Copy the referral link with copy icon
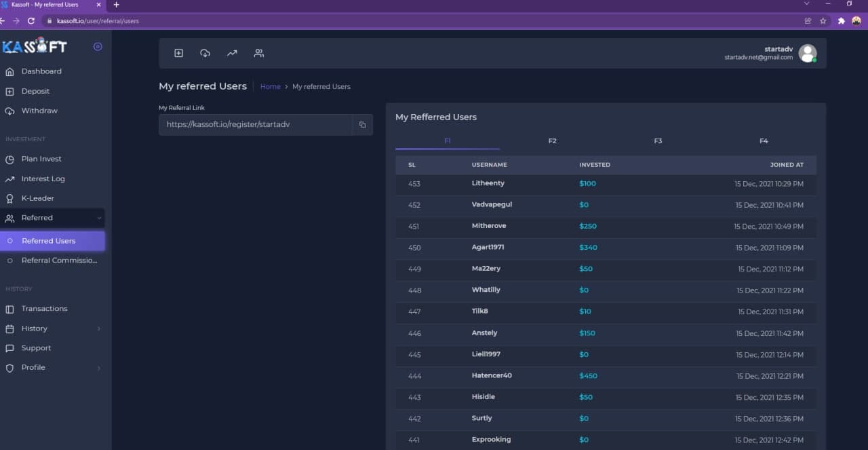This screenshot has width=868, height=450. 362,125
